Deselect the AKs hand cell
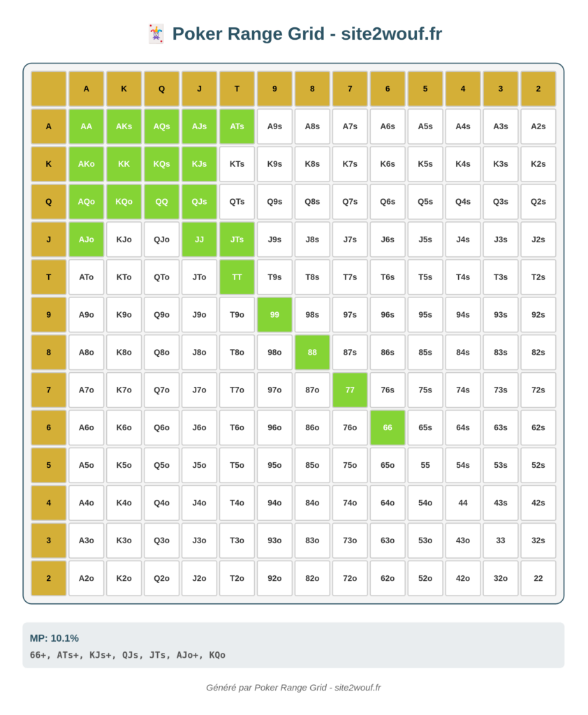Viewport: 588px width, 715px height. 124,126
